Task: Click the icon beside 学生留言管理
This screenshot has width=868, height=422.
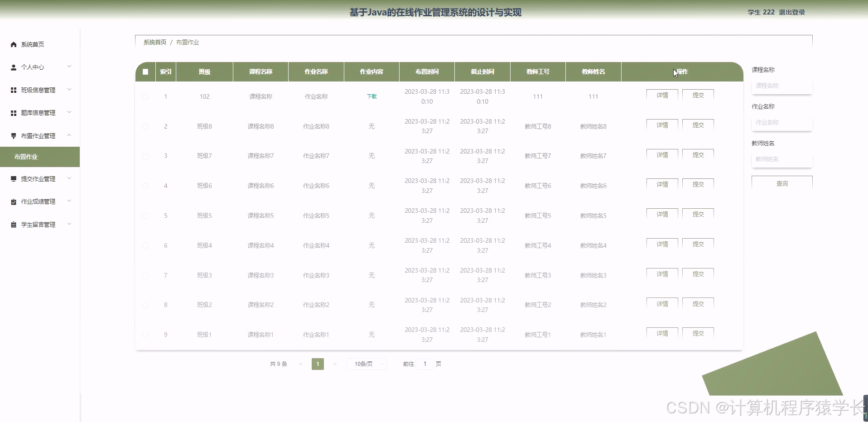Action: (14, 225)
